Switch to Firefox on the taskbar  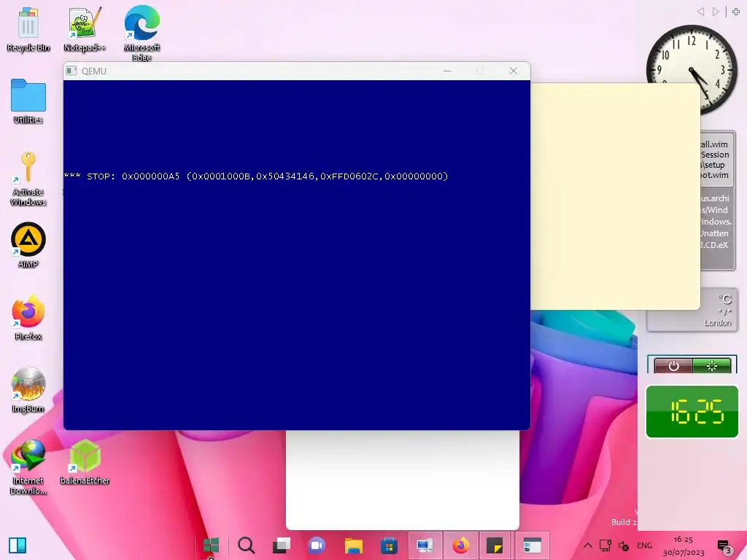[461, 545]
